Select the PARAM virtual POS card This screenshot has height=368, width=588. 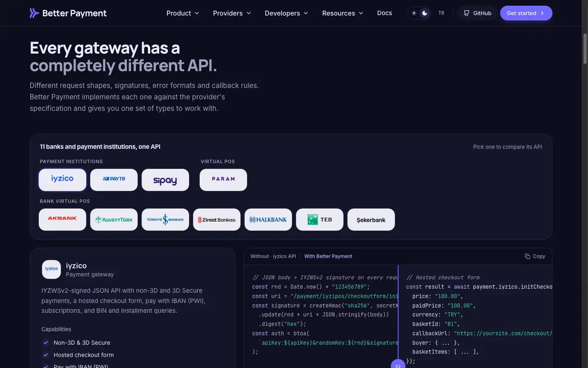[223, 180]
